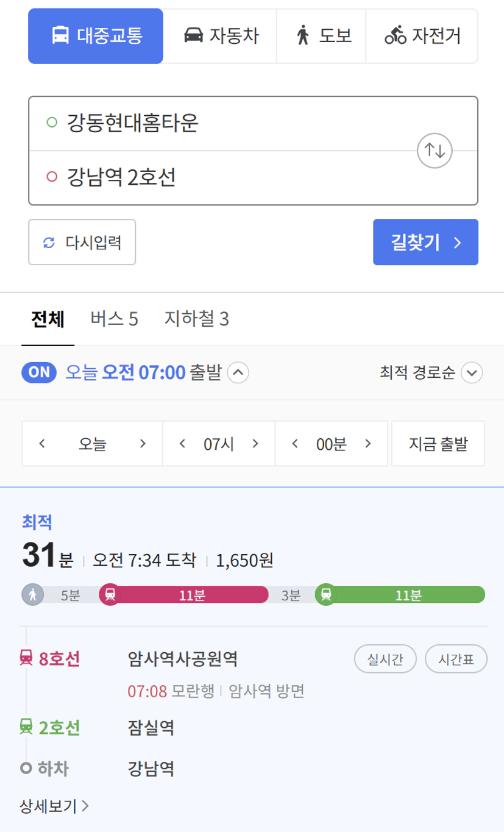Select the 자전거 bicycle mode
The width and height of the screenshot is (504, 832).
pyautogui.click(x=422, y=36)
